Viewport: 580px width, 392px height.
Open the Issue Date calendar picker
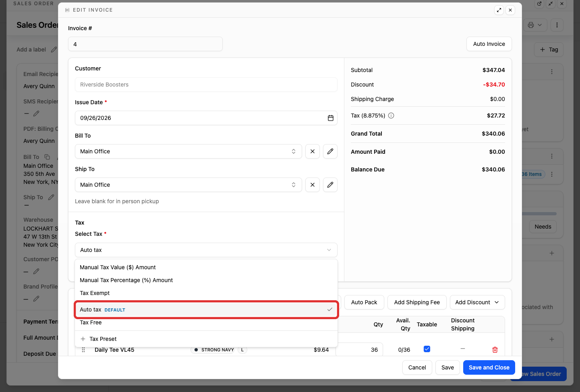click(x=331, y=118)
